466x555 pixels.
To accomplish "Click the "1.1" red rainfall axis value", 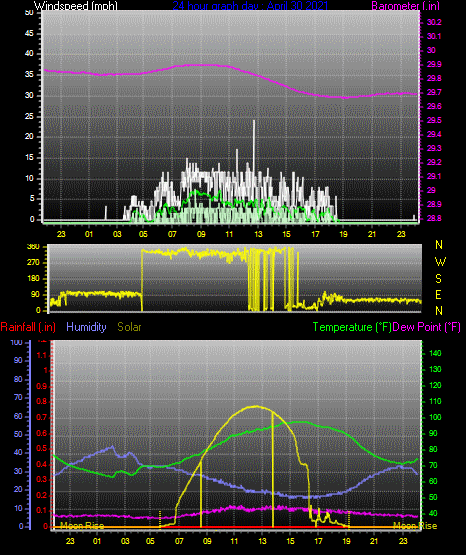I will pyautogui.click(x=42, y=355).
